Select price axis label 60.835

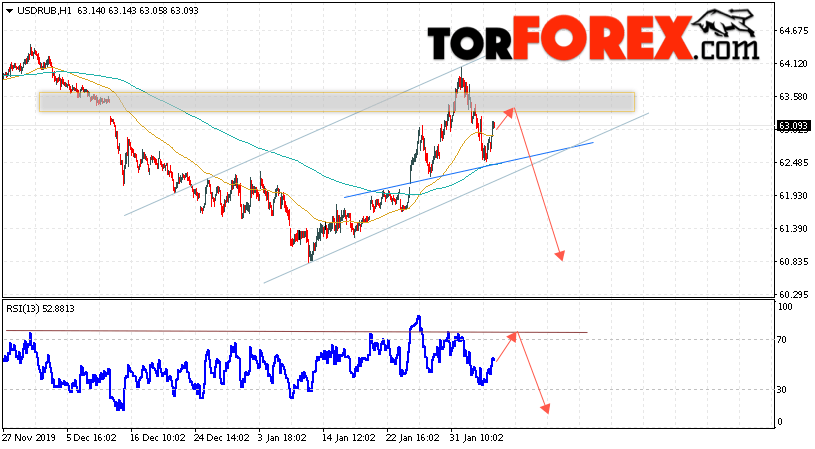click(793, 261)
